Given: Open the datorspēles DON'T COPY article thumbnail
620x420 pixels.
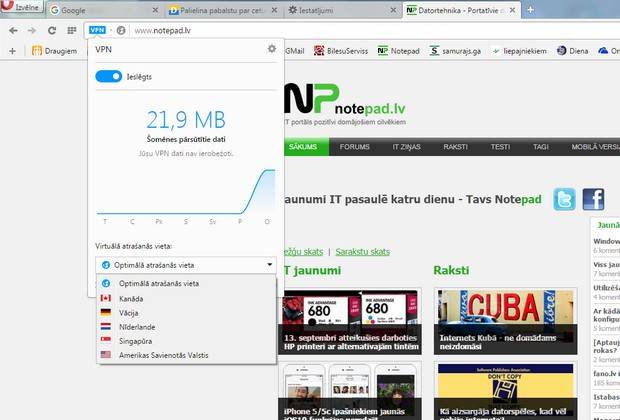Looking at the screenshot, I should 505,392.
